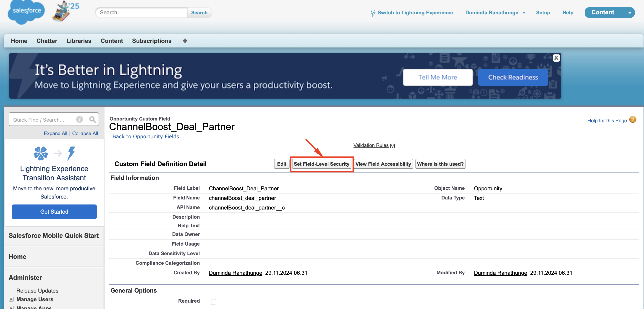Click Set Field-Level Security button
This screenshot has width=644, height=309.
click(x=321, y=164)
